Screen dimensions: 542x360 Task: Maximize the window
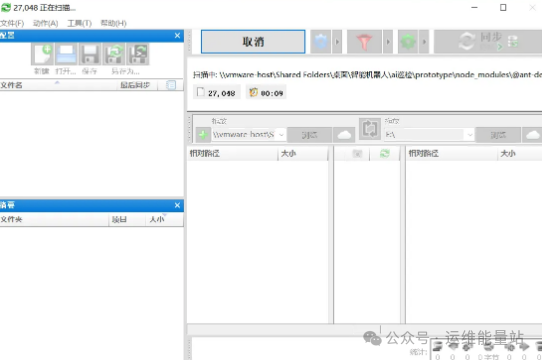503,8
